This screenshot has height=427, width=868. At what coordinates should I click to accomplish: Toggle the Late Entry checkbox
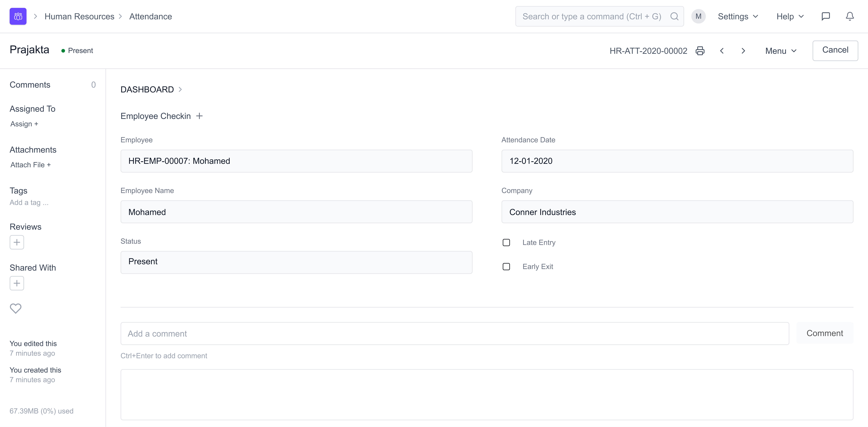[x=506, y=242]
